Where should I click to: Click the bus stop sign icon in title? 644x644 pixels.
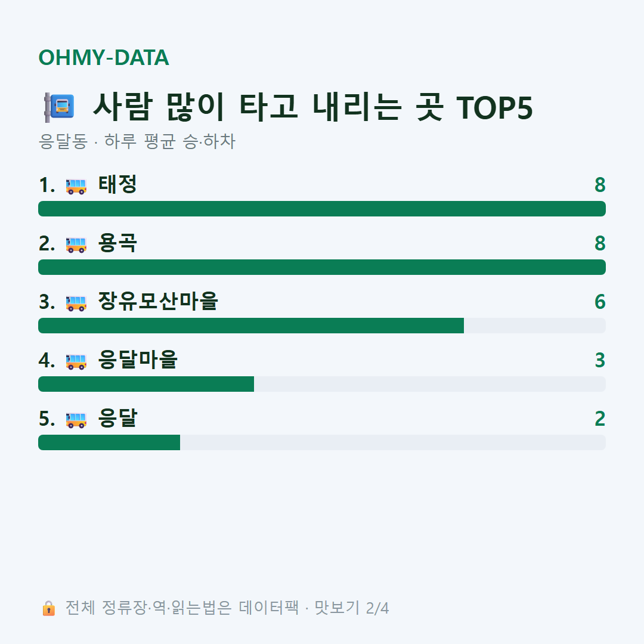[x=59, y=107]
